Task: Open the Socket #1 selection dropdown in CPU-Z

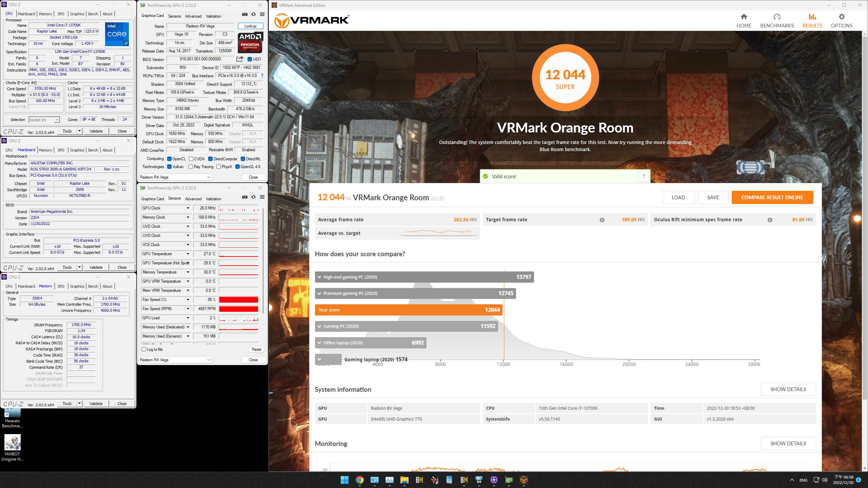Action: point(44,120)
